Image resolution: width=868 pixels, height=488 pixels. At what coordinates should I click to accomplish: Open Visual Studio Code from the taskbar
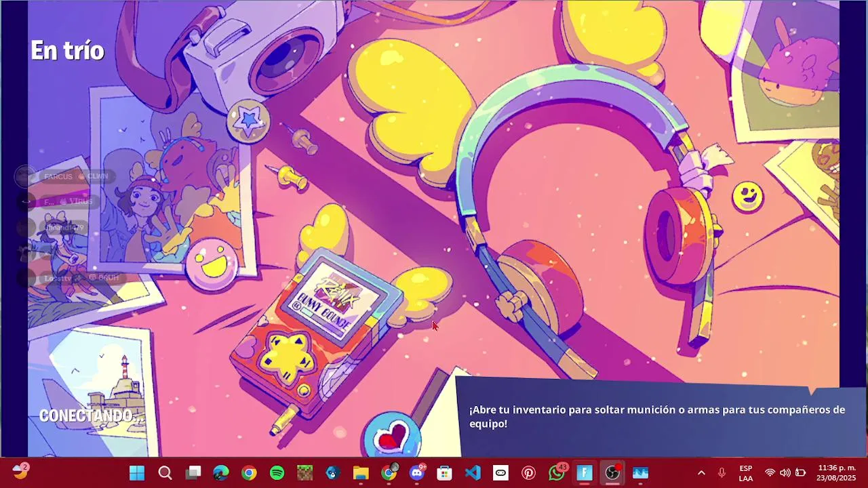(x=473, y=472)
